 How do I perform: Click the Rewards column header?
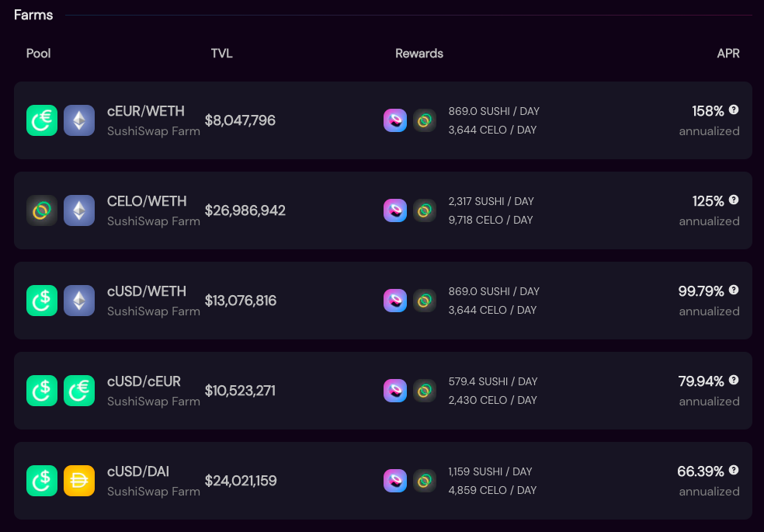pyautogui.click(x=419, y=54)
